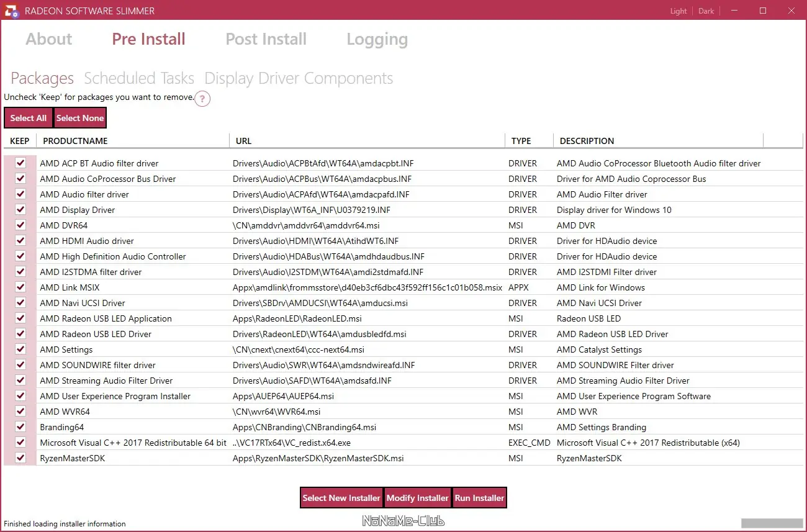The height and width of the screenshot is (532, 807).
Task: Sort by the KEEP column header
Action: coord(20,141)
